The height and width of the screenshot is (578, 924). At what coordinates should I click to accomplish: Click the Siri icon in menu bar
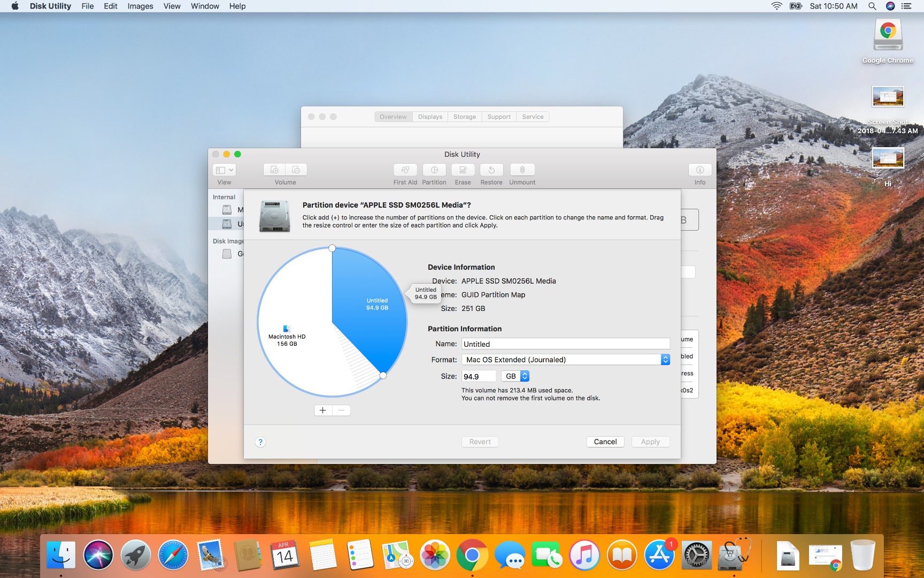[890, 6]
